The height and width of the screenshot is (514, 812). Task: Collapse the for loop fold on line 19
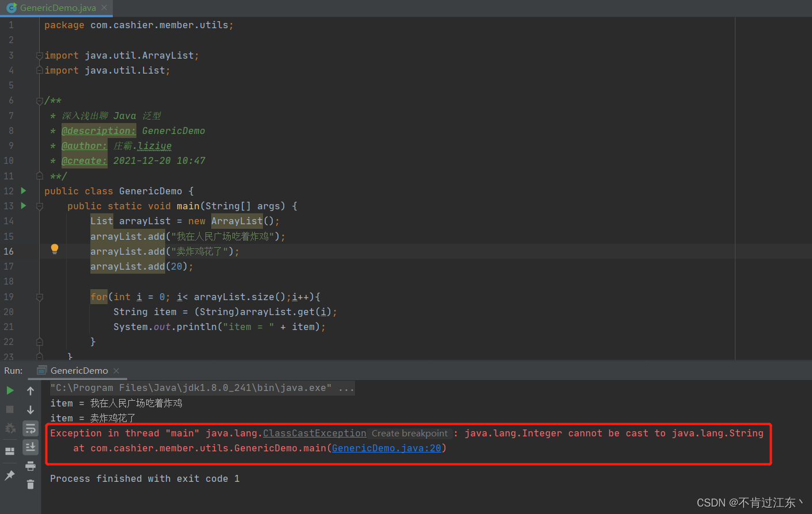39,297
